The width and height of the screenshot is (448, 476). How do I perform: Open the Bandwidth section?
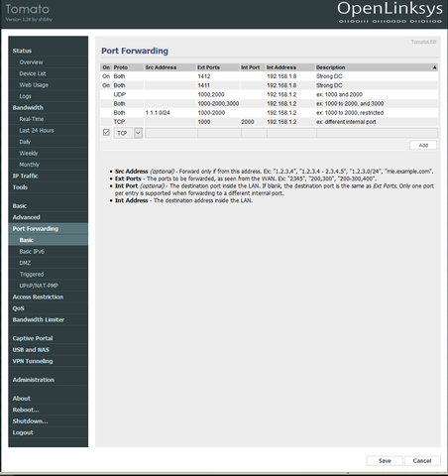pos(28,107)
